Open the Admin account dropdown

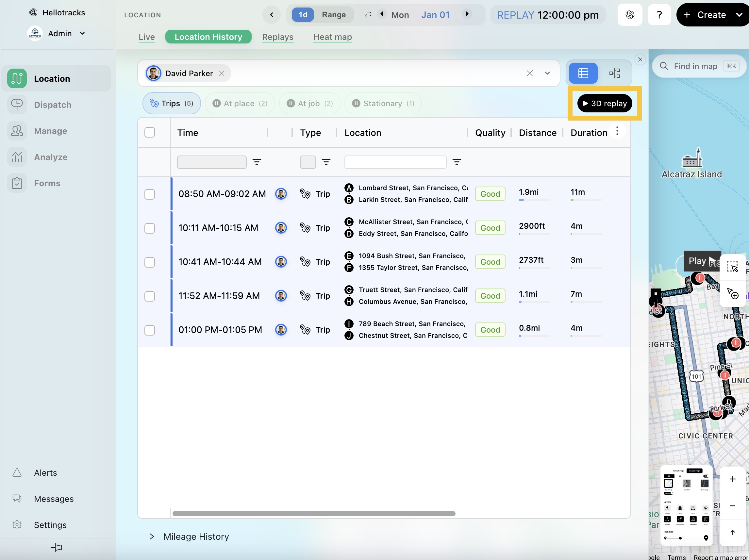tap(56, 33)
